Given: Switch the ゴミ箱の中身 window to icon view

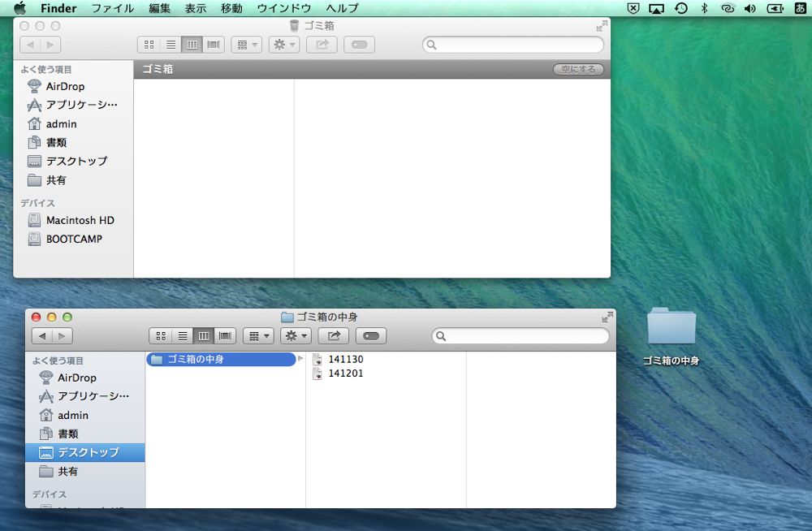Looking at the screenshot, I should tap(161, 335).
